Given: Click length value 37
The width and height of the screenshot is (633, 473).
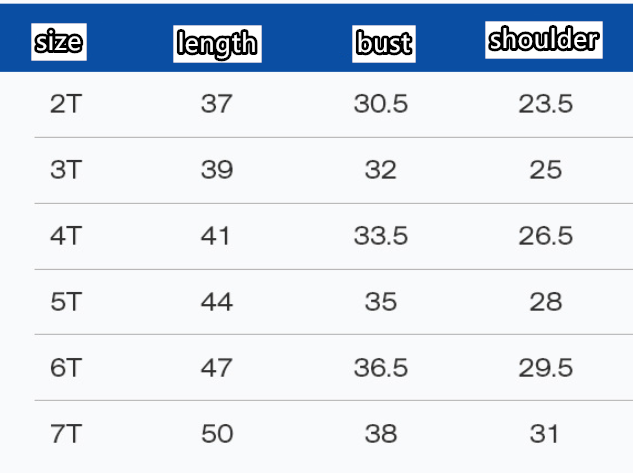Looking at the screenshot, I should coord(216,104).
